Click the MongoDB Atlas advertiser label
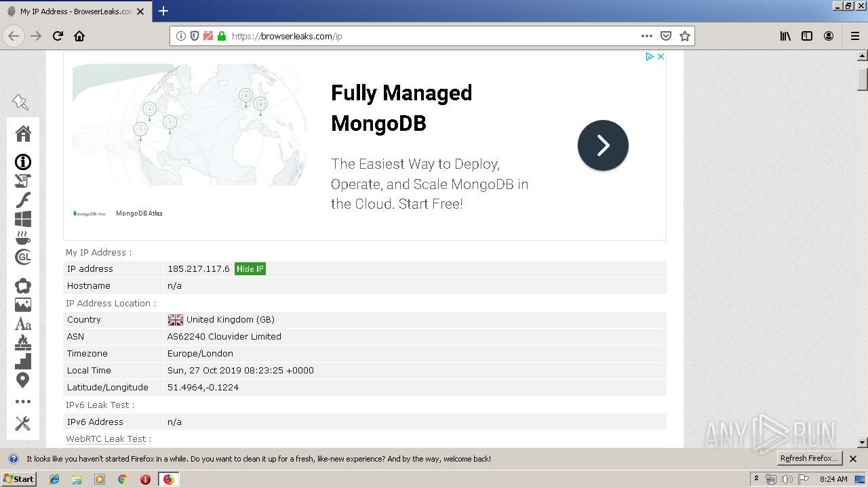The height and width of the screenshot is (488, 868). (x=139, y=213)
